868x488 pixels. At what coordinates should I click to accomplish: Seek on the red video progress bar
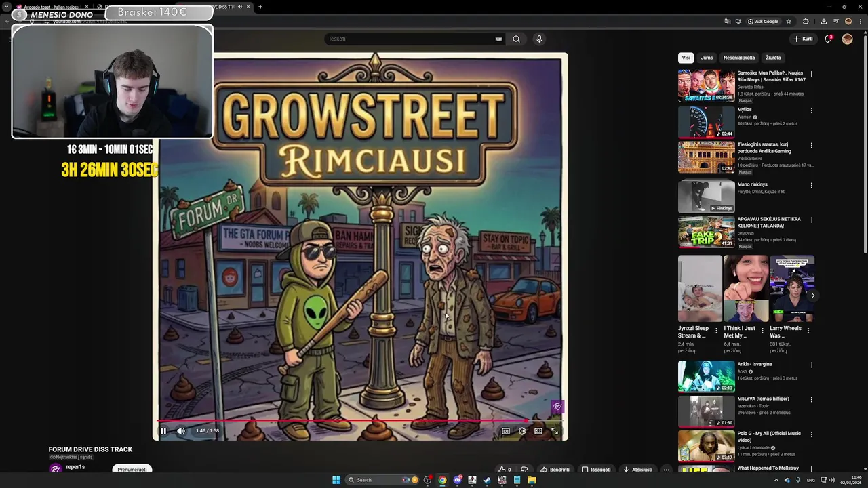360,421
